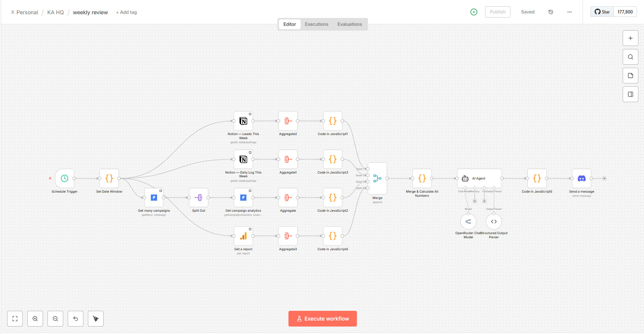Switch to the Evaluations tab
This screenshot has height=334, width=644.
pyautogui.click(x=349, y=24)
